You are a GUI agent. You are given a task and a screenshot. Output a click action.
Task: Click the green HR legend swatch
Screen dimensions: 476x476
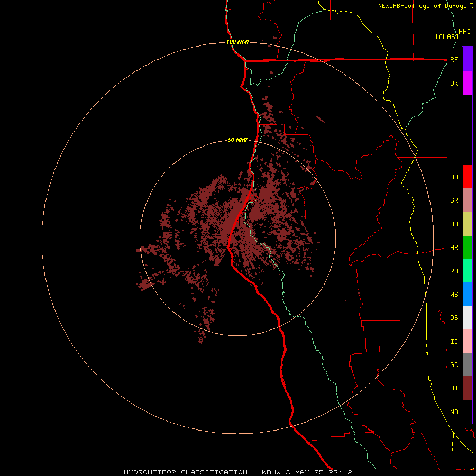(x=467, y=248)
